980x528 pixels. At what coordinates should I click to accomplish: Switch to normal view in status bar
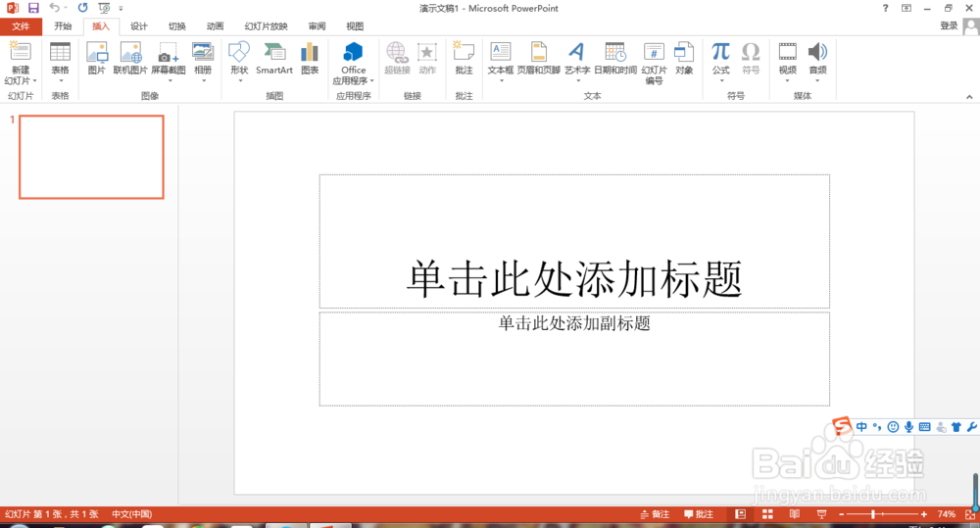pos(741,514)
